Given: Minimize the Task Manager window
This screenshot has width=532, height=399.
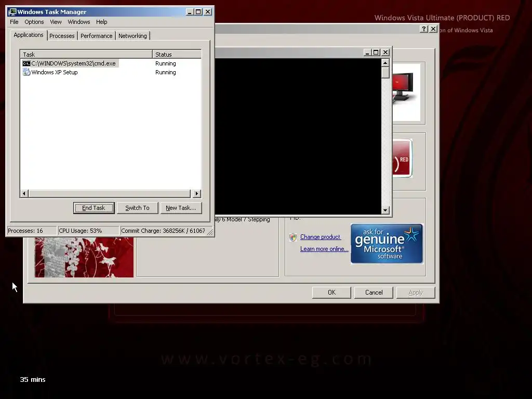Looking at the screenshot, I should click(x=190, y=12).
